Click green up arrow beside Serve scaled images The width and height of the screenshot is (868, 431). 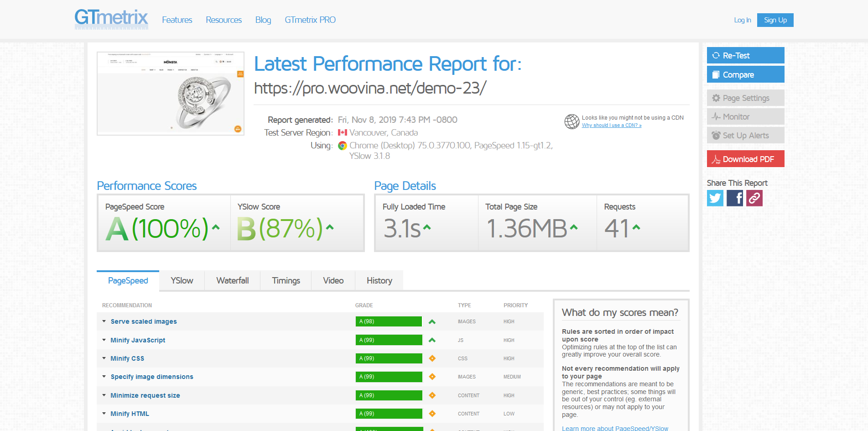(x=432, y=322)
